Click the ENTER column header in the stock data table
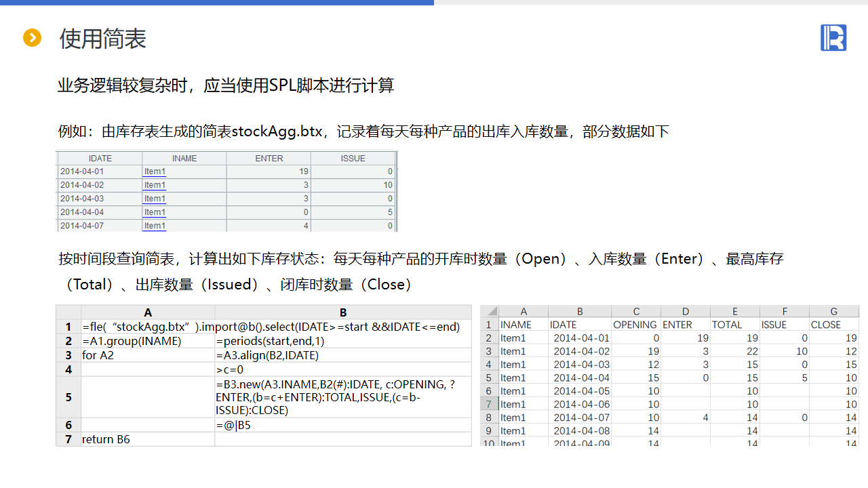The image size is (868, 488). coord(269,158)
